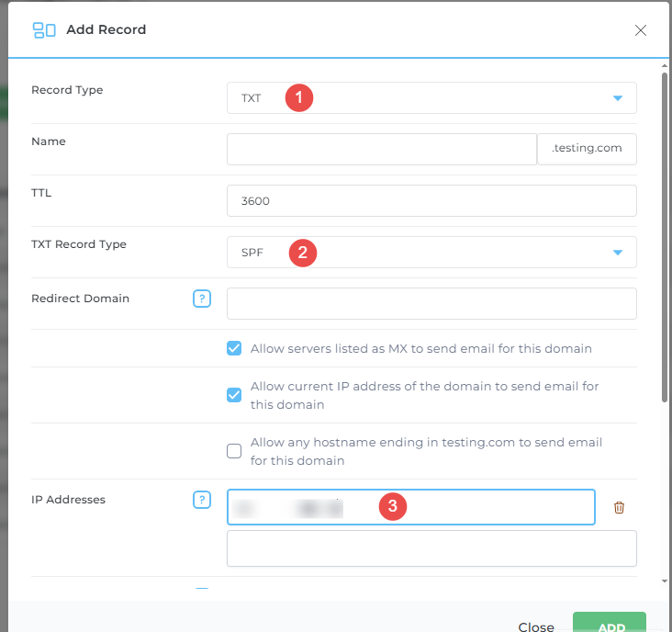Uncheck allow MX servers to send email
Viewport: 672px width, 632px height.
[234, 349]
